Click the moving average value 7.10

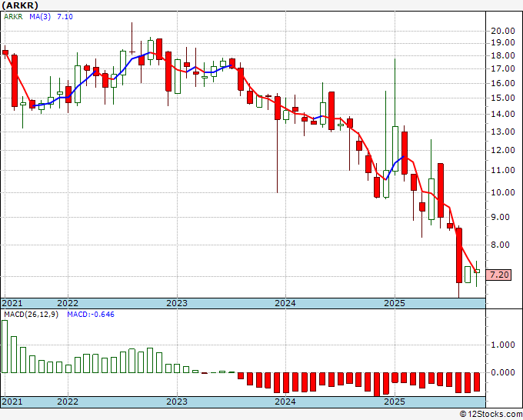point(65,17)
